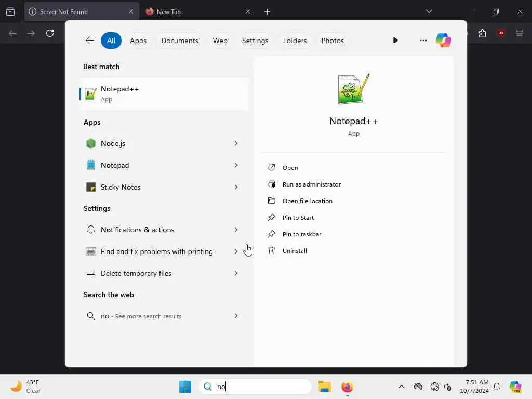532x399 pixels.
Task: Select the All filter tab
Action: pos(111,41)
